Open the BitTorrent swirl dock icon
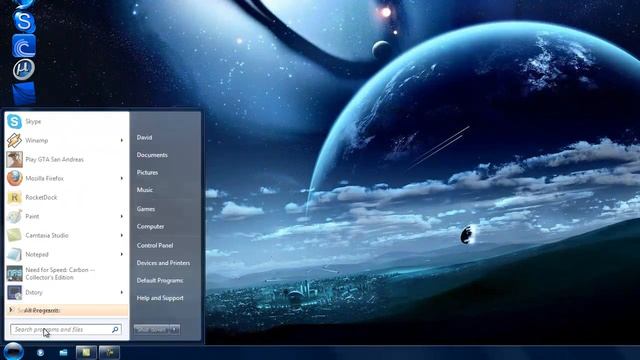This screenshot has height=360, width=640. click(24, 46)
